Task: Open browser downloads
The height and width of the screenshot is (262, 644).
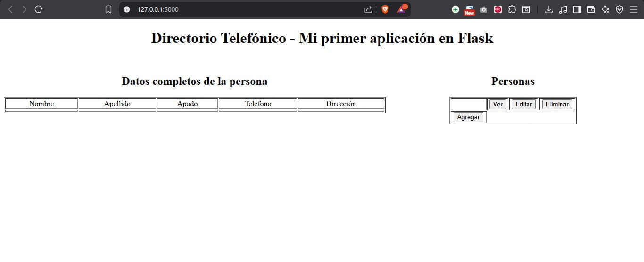Action: (549, 9)
